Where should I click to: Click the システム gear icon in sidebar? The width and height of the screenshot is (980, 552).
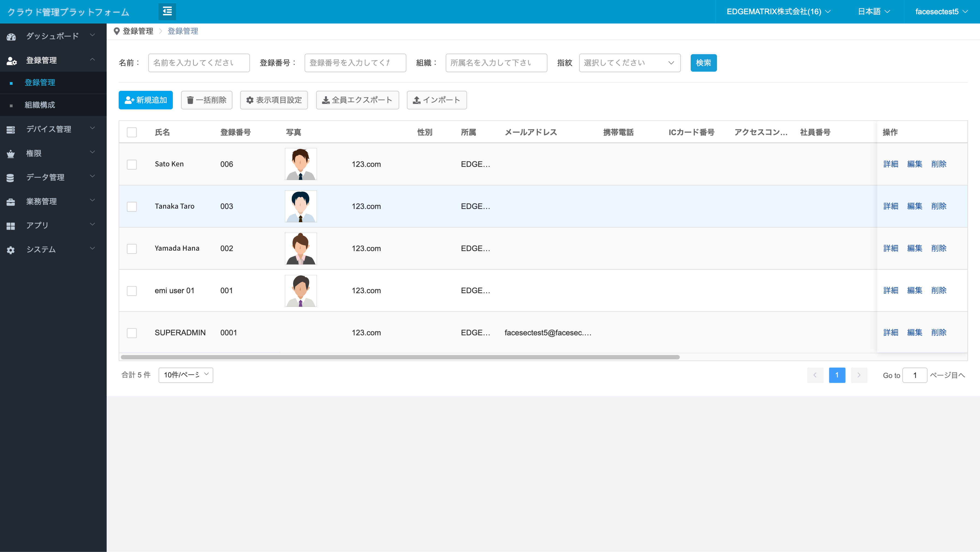11,250
